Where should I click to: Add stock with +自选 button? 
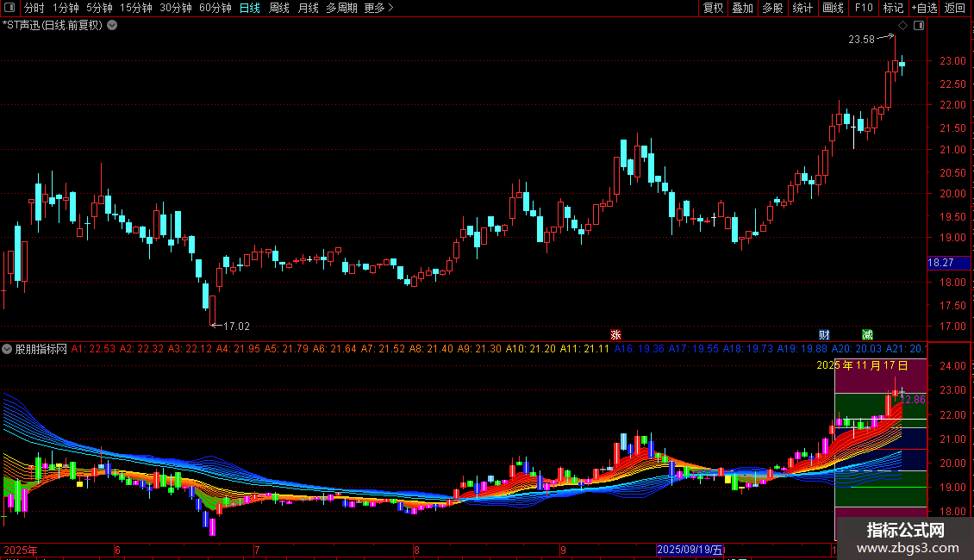click(x=924, y=8)
